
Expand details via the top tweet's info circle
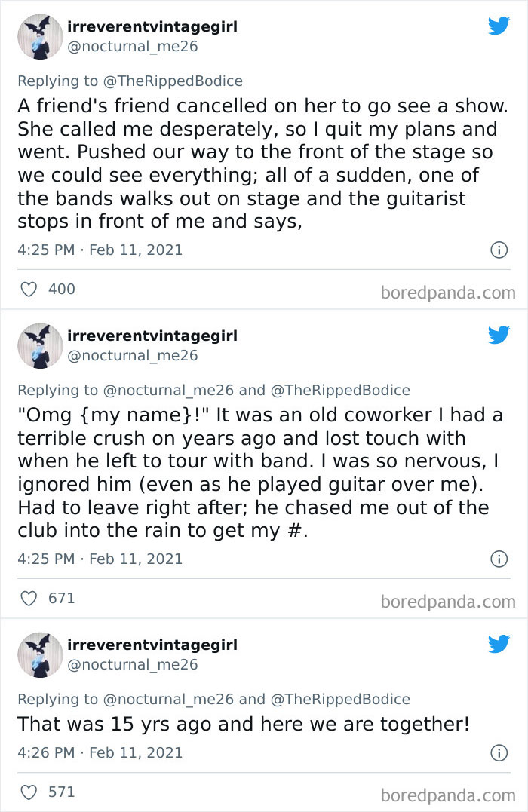coord(500,250)
